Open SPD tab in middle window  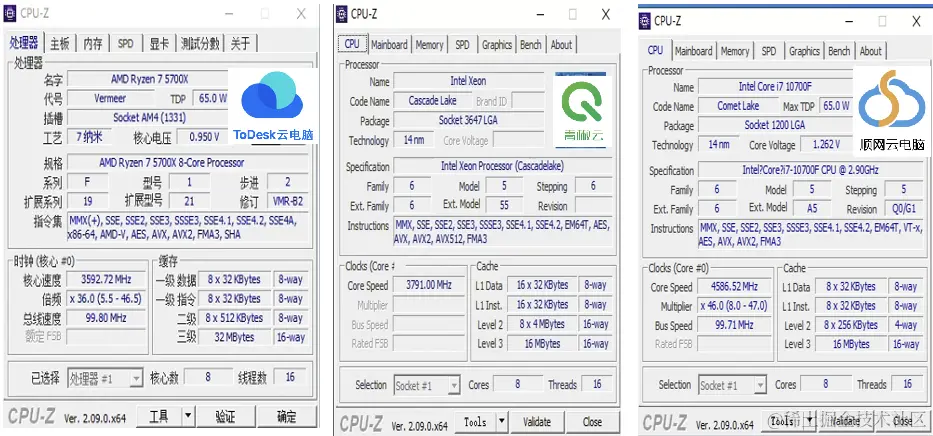(462, 45)
